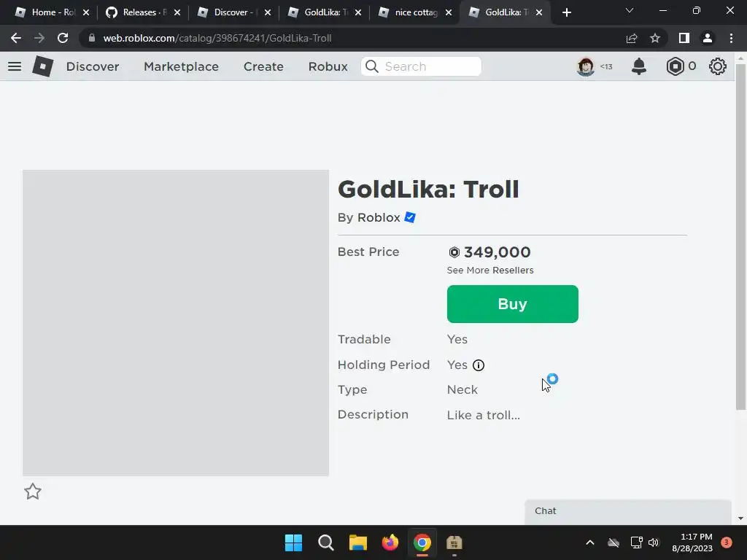This screenshot has width=747, height=560.
Task: Open Windows taskbar search
Action: [326, 542]
